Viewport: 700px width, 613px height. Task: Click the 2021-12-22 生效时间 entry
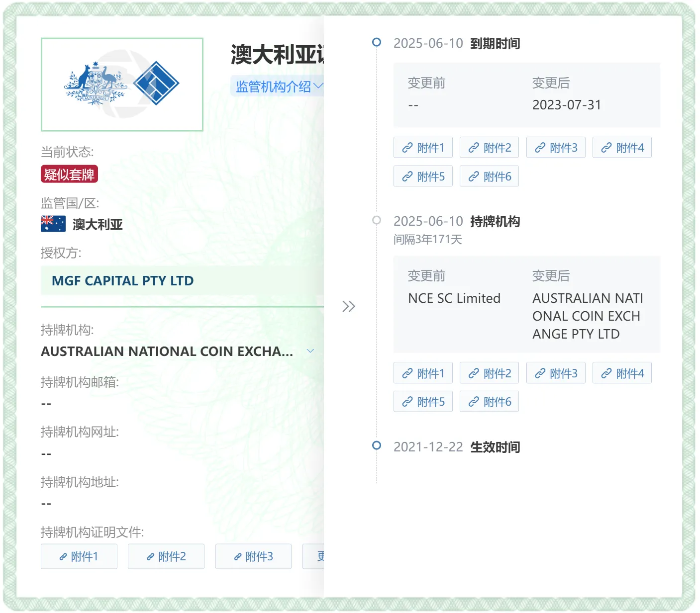pos(457,447)
